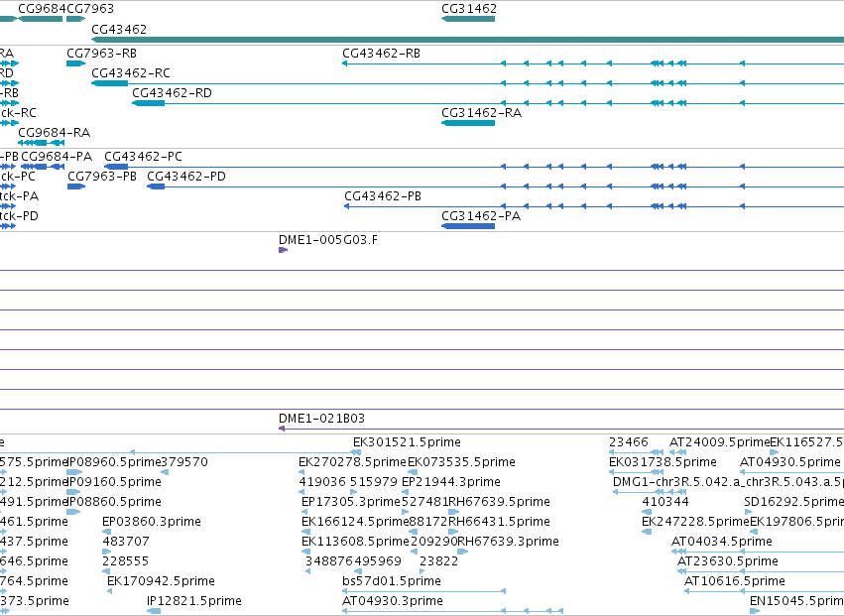The height and width of the screenshot is (616, 844).
Task: Select the CG31462-RA transcript label
Action: (481, 113)
